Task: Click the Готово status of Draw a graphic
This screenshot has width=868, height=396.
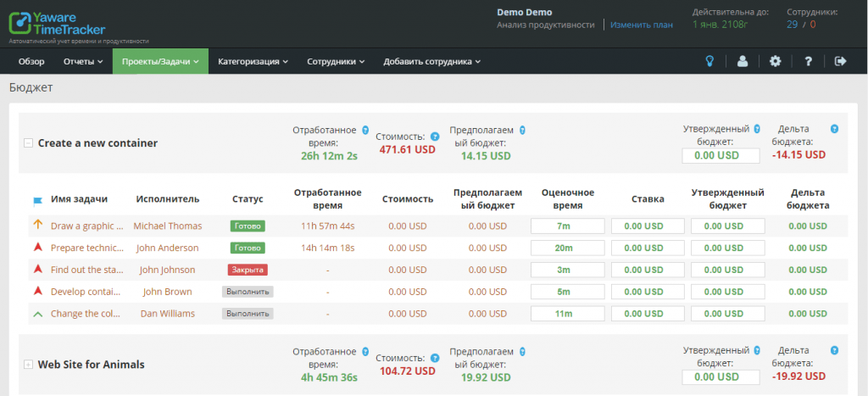Action: pyautogui.click(x=248, y=226)
